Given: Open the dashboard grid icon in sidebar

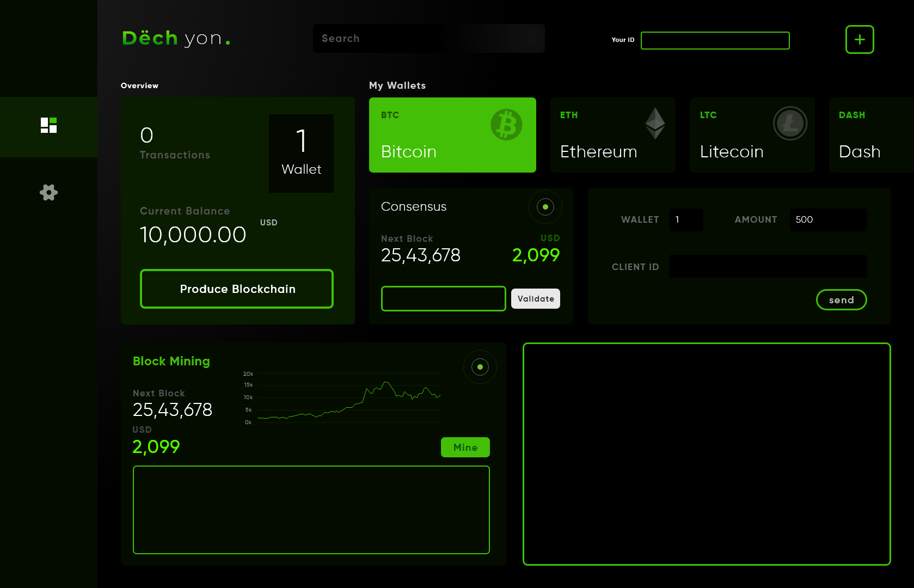Looking at the screenshot, I should point(49,126).
